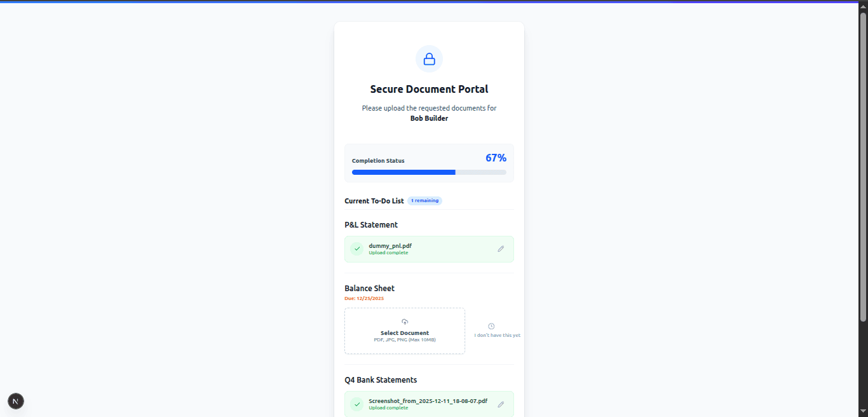Choose "I don't have this yet" link

click(497, 335)
